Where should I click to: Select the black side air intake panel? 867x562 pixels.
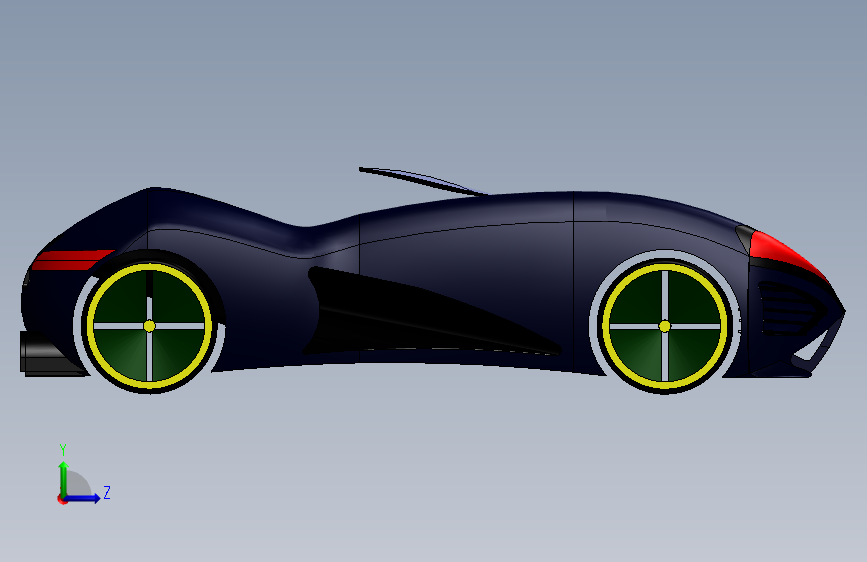(429, 313)
